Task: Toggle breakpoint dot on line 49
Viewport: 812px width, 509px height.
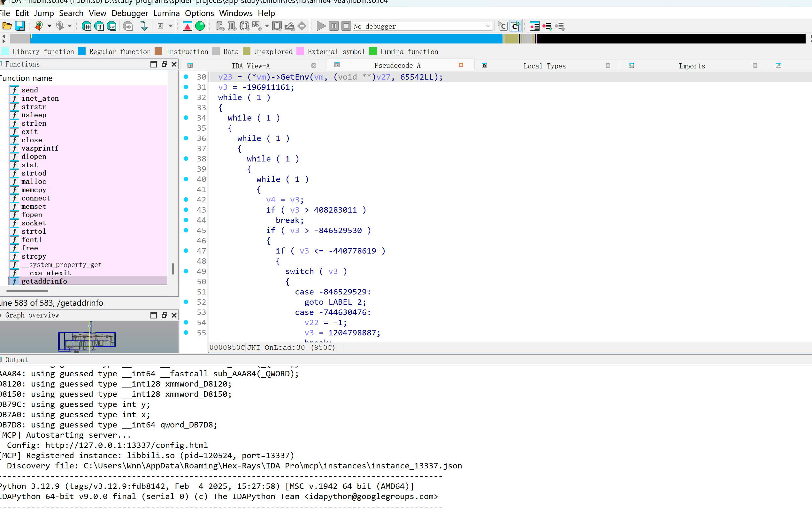Action: (186, 271)
